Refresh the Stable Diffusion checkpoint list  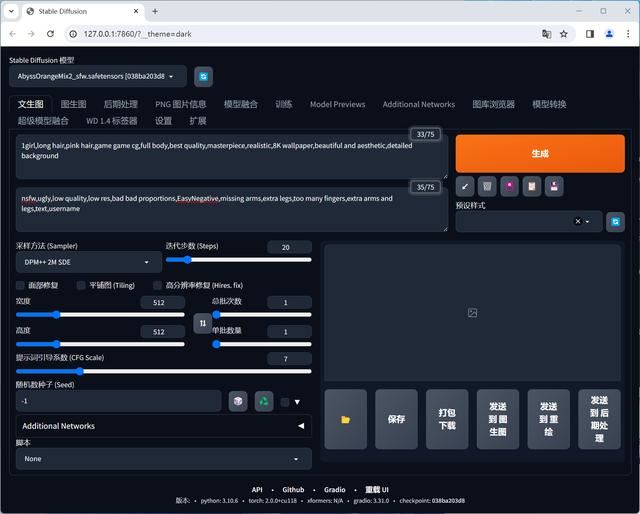pyautogui.click(x=203, y=77)
